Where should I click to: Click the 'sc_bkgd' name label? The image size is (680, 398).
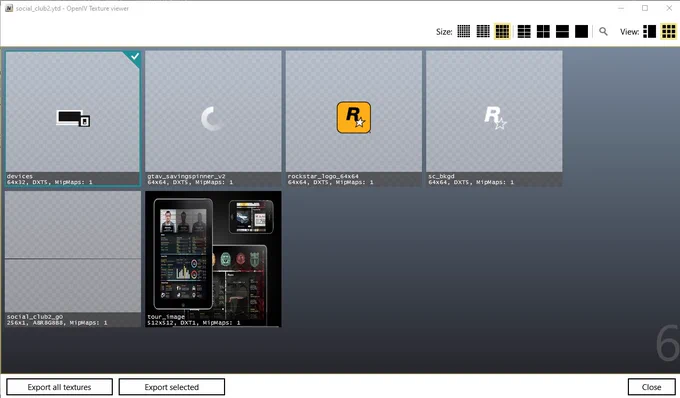[441, 176]
